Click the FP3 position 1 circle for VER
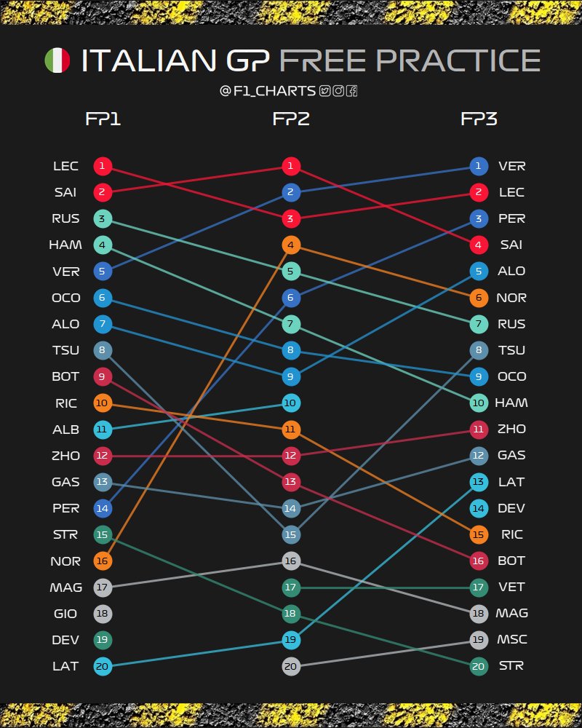Image resolution: width=582 pixels, height=728 pixels. tap(478, 166)
